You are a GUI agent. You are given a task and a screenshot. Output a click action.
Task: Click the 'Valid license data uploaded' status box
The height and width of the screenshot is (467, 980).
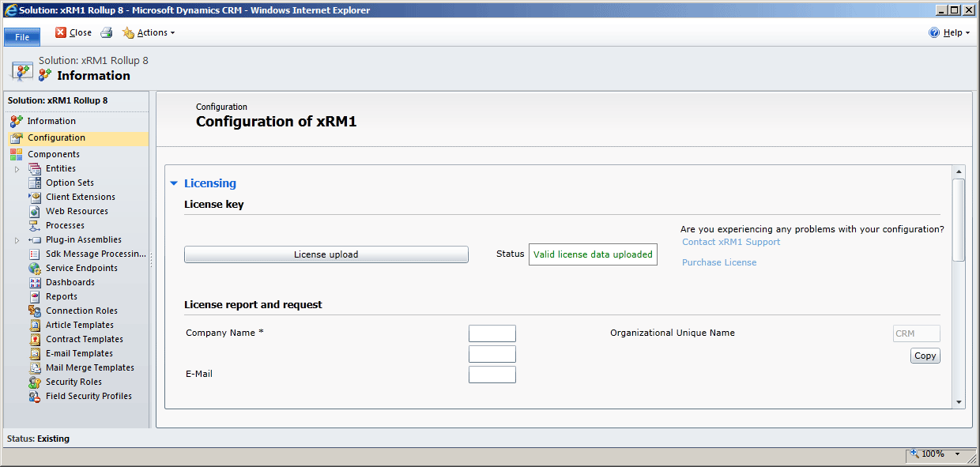point(593,254)
